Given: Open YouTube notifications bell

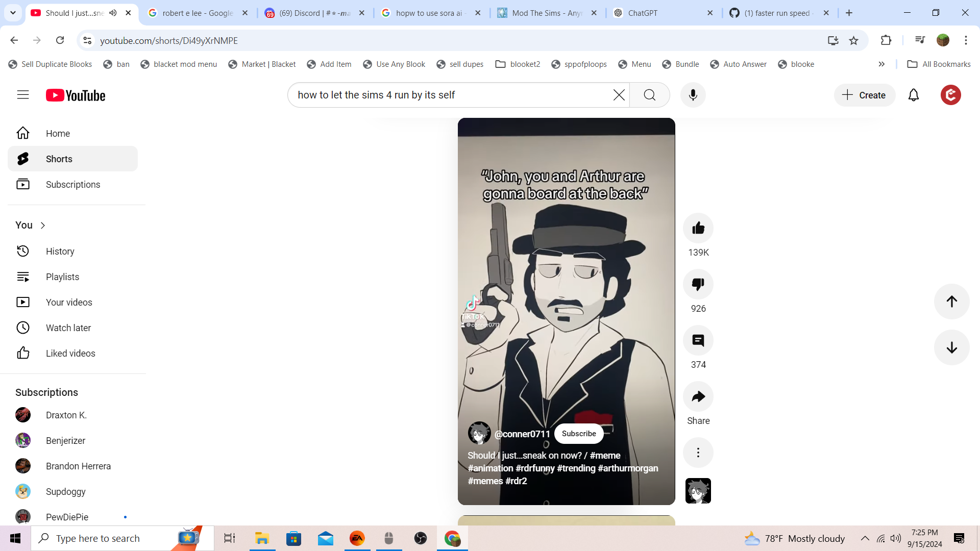Looking at the screenshot, I should pyautogui.click(x=913, y=95).
